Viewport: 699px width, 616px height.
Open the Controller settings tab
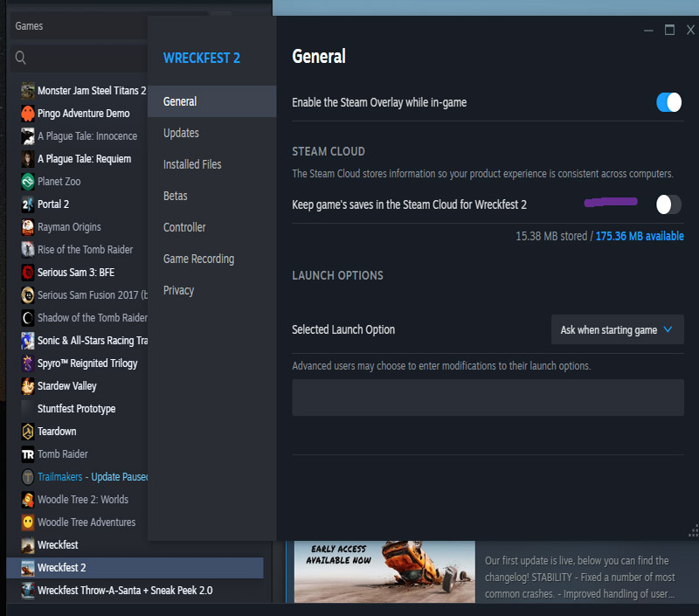click(211, 227)
